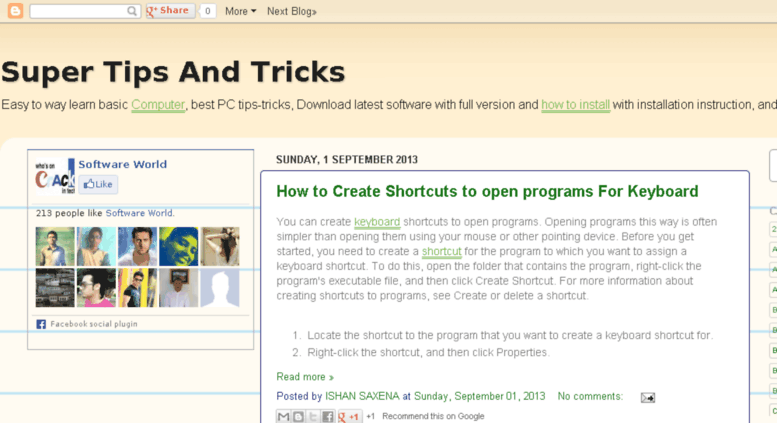Focus the Blogger navbar search field
This screenshot has width=777, height=423.
coord(78,11)
